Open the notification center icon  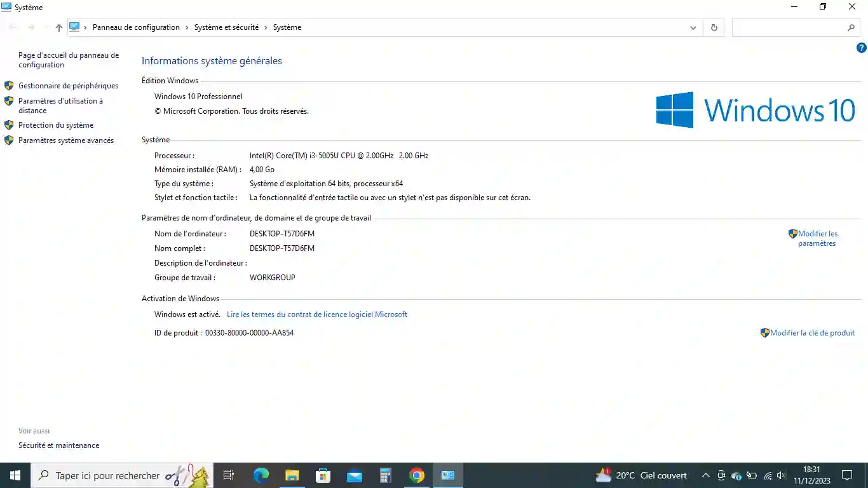pos(847,475)
